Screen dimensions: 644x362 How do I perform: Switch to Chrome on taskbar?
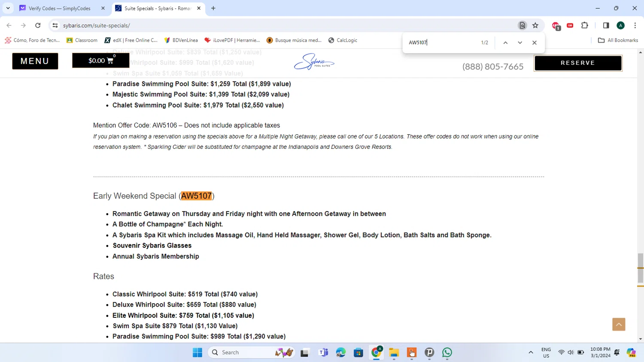pos(377,353)
